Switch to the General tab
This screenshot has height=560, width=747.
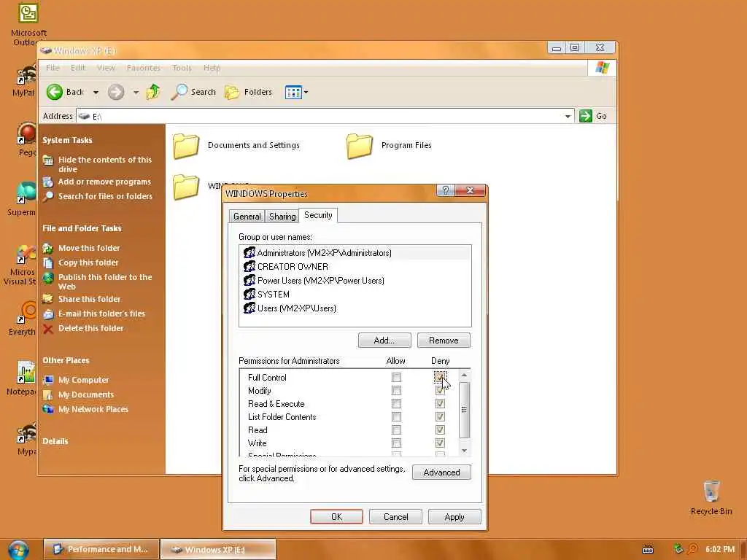247,216
